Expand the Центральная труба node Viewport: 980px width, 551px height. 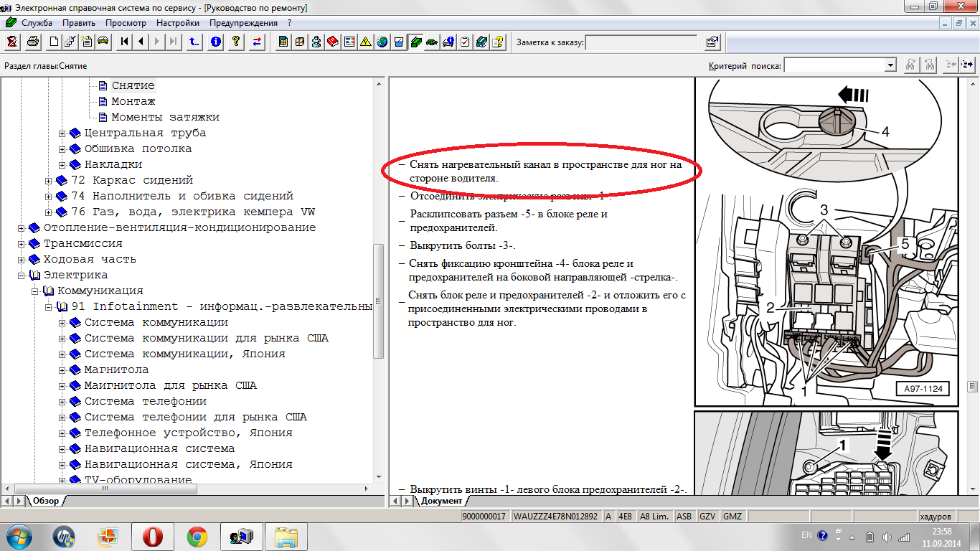point(63,133)
